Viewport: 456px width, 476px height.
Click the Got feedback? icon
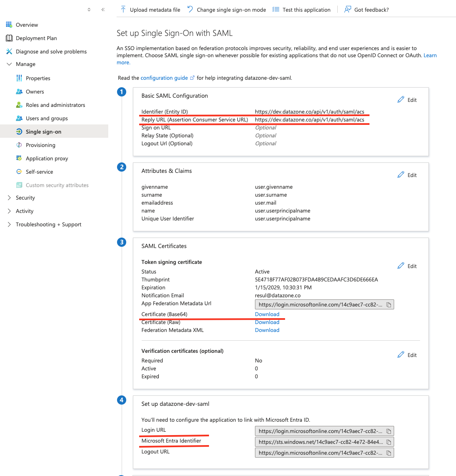pyautogui.click(x=347, y=9)
